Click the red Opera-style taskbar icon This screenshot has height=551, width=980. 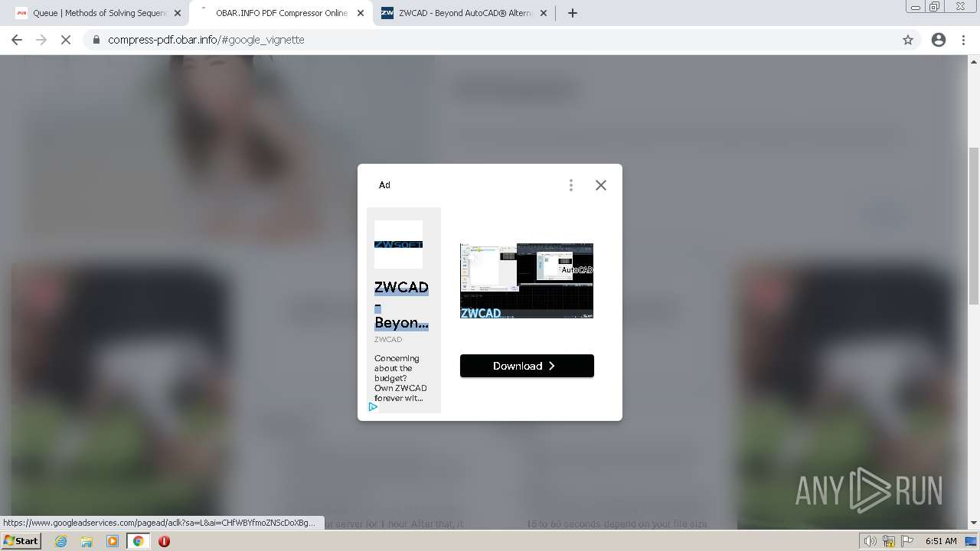(x=164, y=541)
